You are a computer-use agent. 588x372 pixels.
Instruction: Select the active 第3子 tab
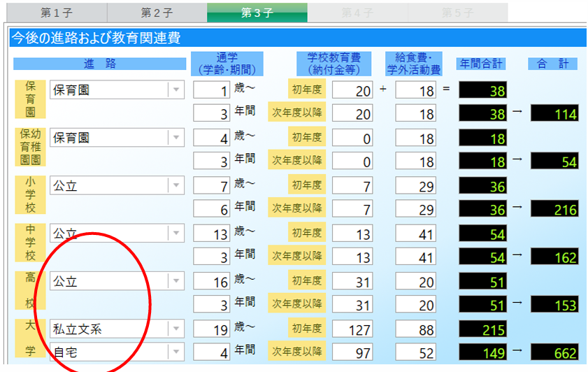point(257,13)
